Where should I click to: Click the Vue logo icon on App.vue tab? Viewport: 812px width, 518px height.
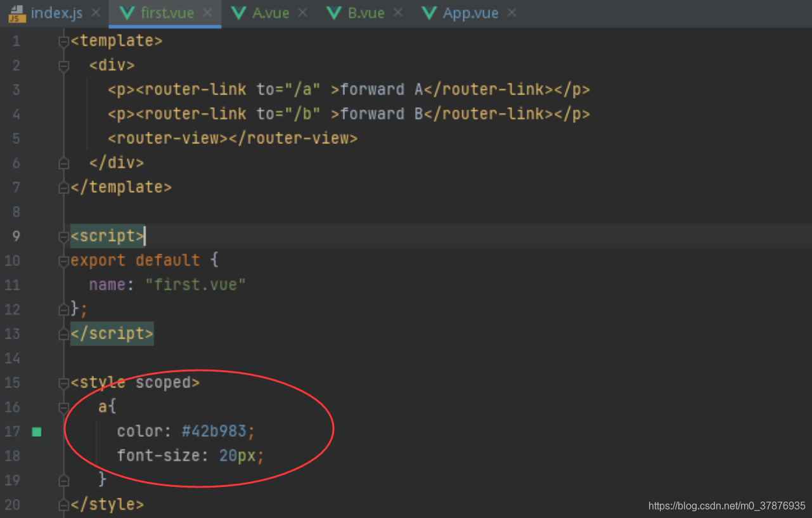430,13
